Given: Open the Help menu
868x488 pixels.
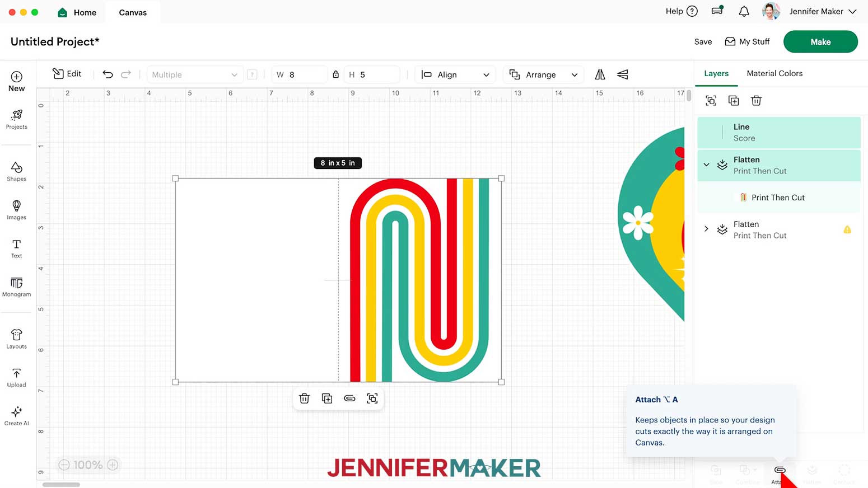Looking at the screenshot, I should [x=682, y=11].
